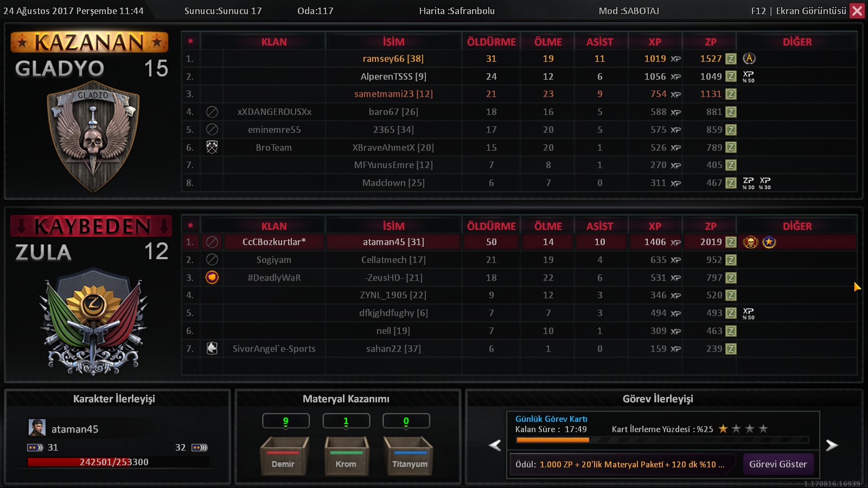Click Sogiyam clan emblem placeholder
868x488 pixels.
(212, 260)
